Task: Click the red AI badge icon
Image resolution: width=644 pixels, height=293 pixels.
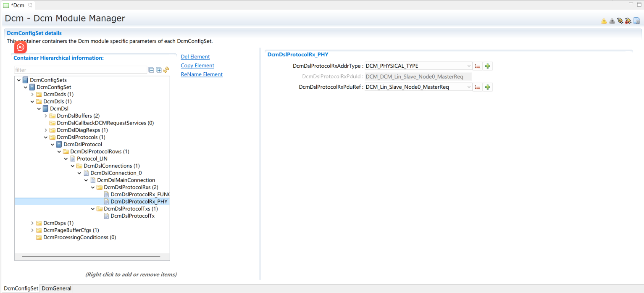Action: [20, 47]
